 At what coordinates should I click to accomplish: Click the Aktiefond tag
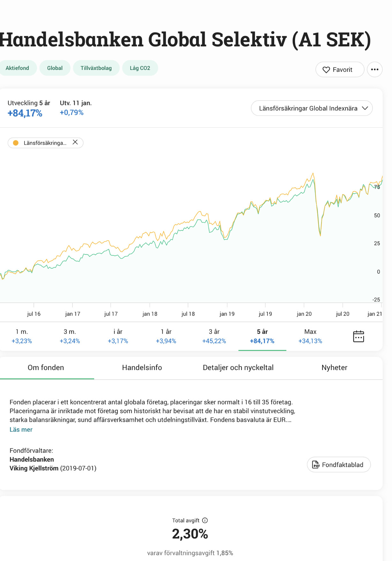pyautogui.click(x=17, y=68)
